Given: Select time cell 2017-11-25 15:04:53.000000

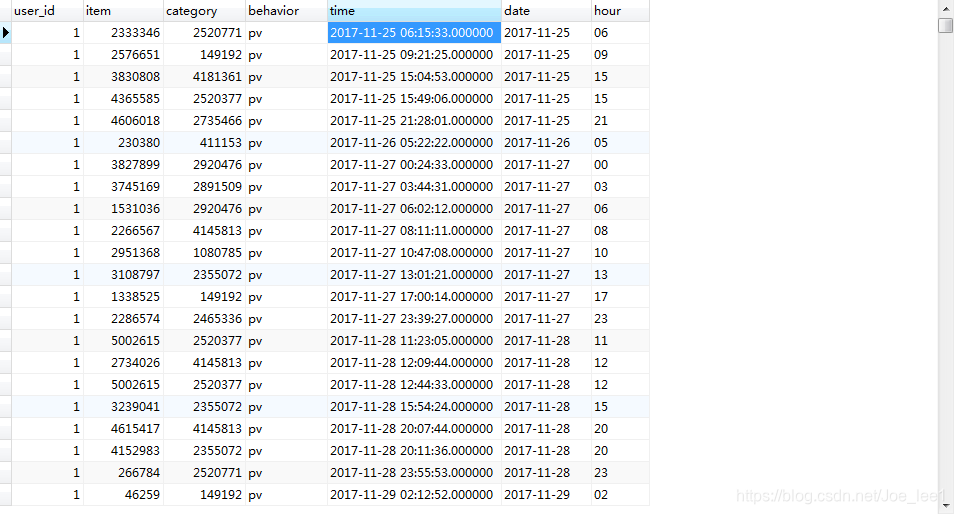Looking at the screenshot, I should click(x=414, y=77).
